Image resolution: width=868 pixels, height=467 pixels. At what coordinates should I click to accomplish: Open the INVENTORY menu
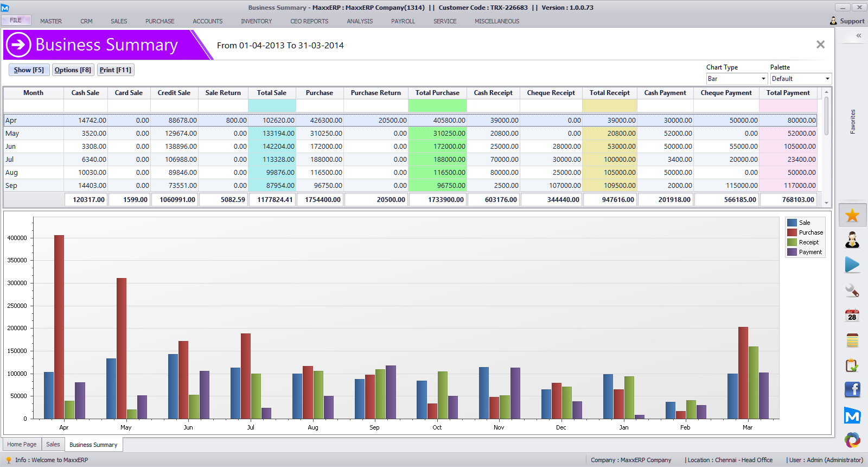[x=256, y=21]
